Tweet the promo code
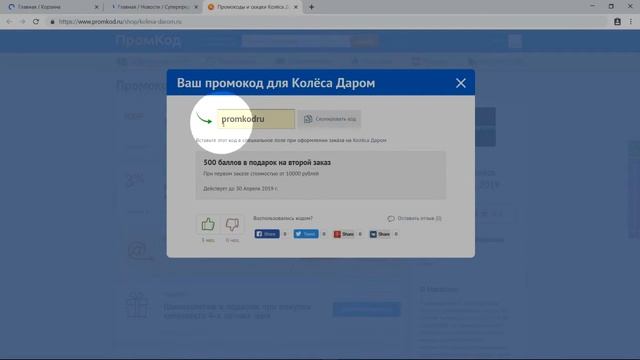Viewport: 640px width, 360px height. coord(306,234)
